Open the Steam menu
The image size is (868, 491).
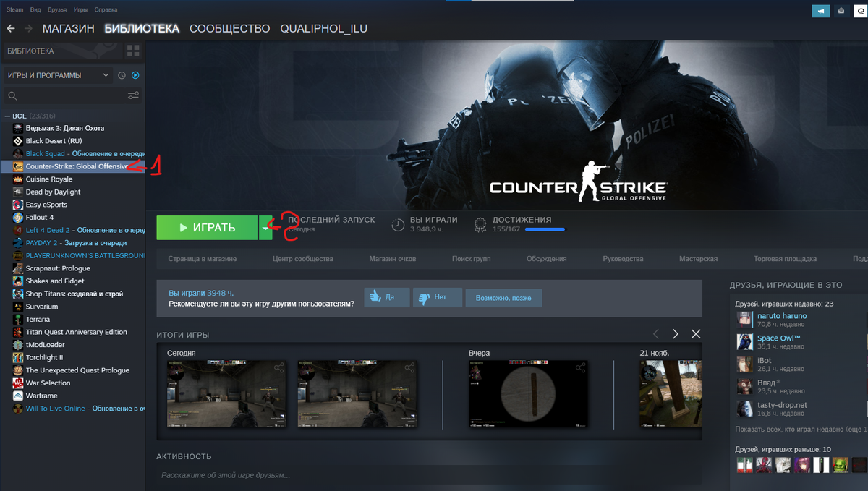pyautogui.click(x=14, y=9)
